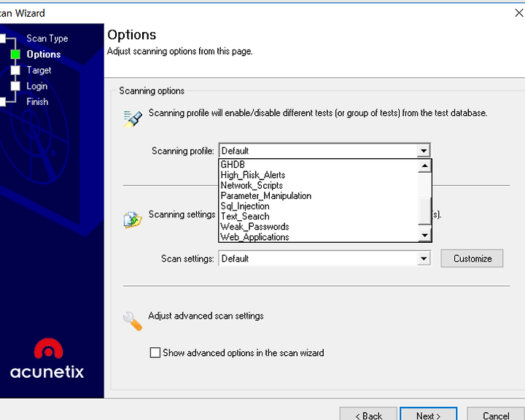Click the scanning settings folder icon
This screenshot has width=525, height=420.
133,219
